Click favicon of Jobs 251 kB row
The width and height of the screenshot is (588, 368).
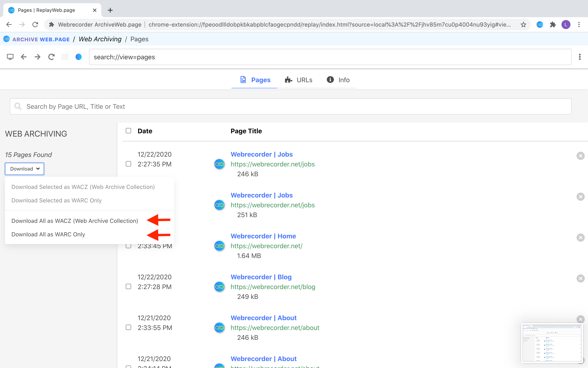(x=219, y=205)
